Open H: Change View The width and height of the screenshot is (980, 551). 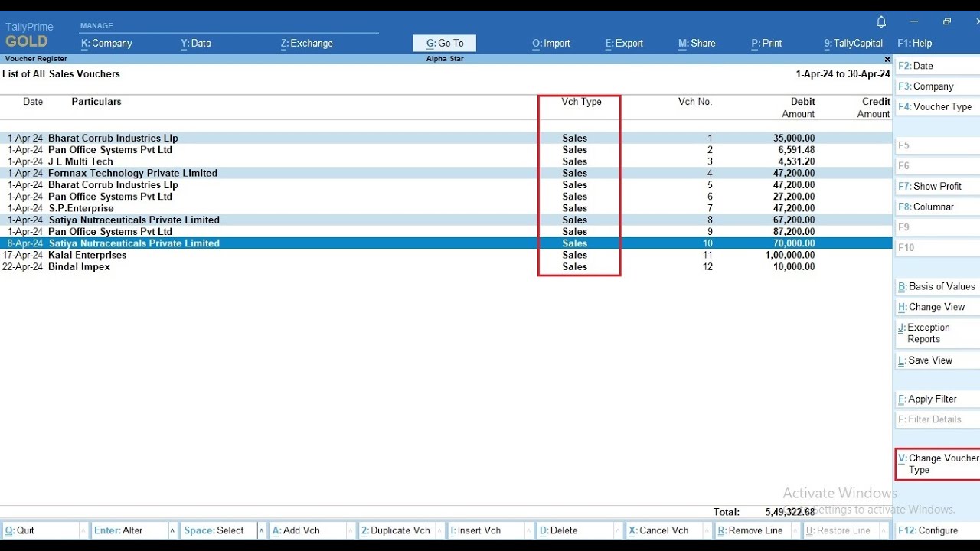click(937, 307)
